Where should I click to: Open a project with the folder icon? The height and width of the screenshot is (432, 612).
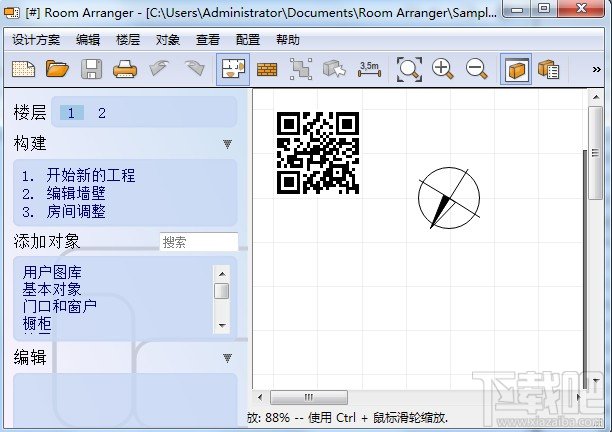point(57,69)
